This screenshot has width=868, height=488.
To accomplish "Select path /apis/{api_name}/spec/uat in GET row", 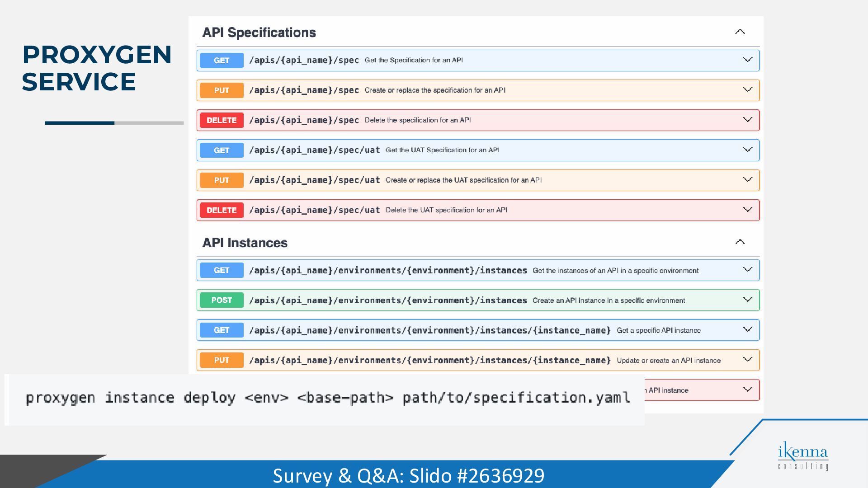I will click(x=314, y=150).
